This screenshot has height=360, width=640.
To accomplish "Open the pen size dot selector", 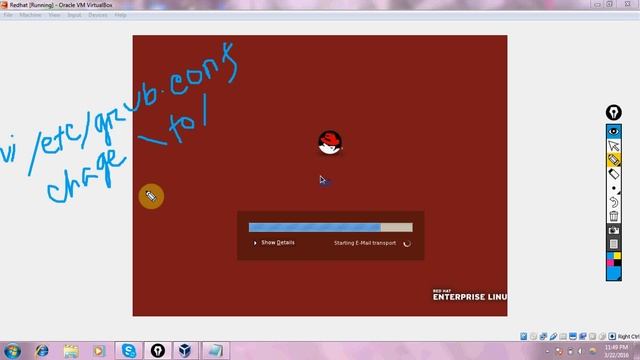I will (x=613, y=189).
